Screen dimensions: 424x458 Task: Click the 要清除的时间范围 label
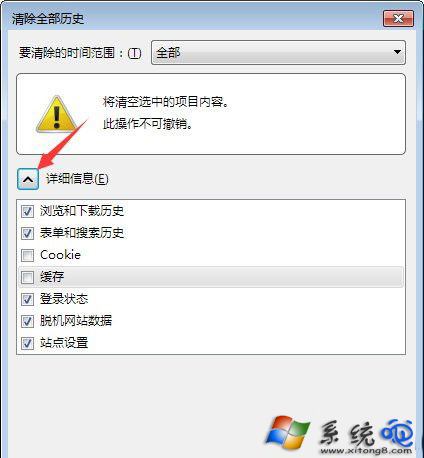click(80, 53)
